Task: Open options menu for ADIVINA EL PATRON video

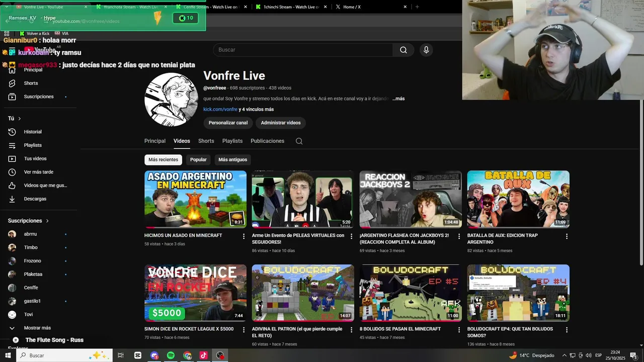Action: (351, 330)
